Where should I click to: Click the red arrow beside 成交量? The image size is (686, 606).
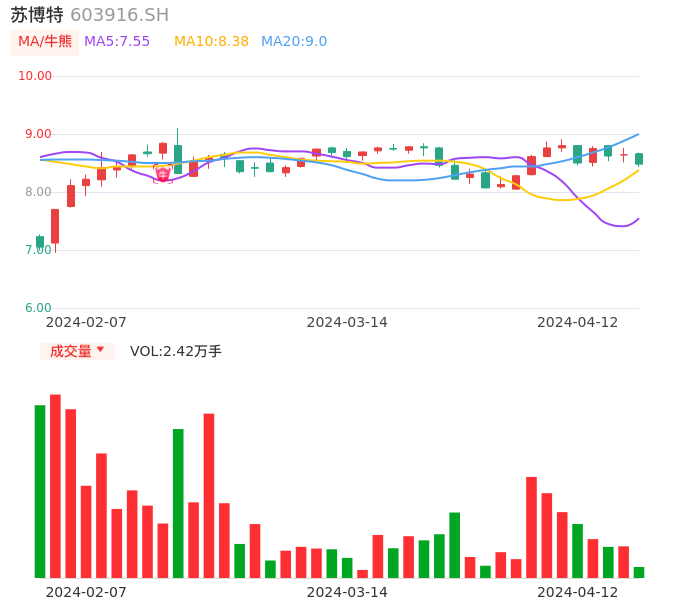point(100,350)
